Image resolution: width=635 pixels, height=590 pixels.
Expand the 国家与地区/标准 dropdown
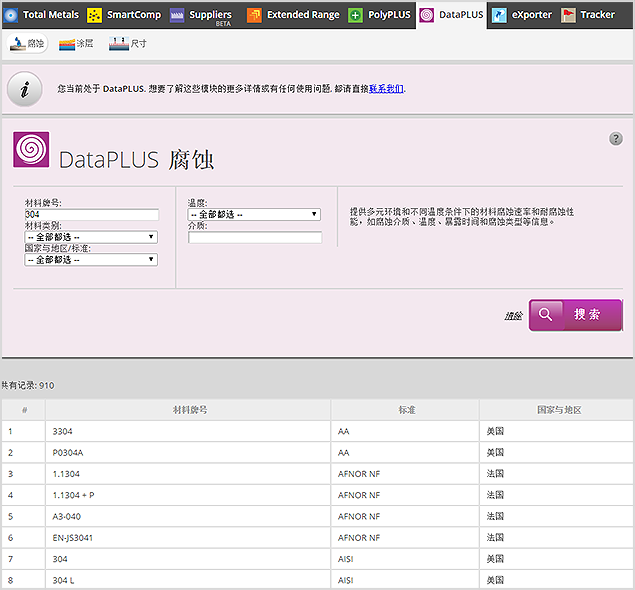91,260
